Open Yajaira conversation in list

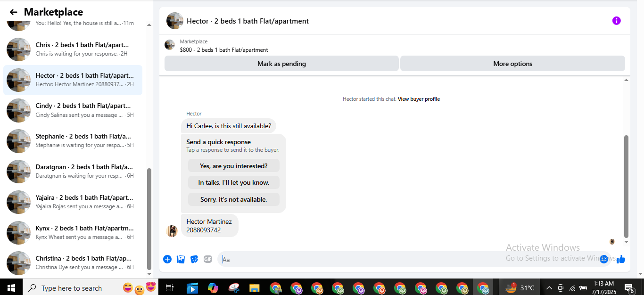point(73,202)
